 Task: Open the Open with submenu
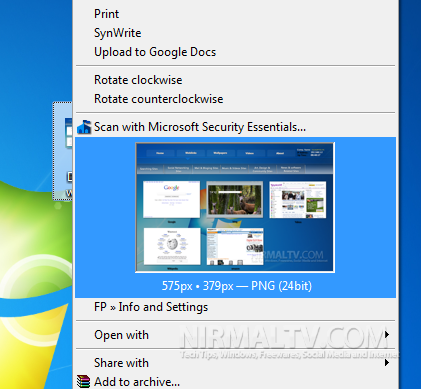click(x=235, y=335)
